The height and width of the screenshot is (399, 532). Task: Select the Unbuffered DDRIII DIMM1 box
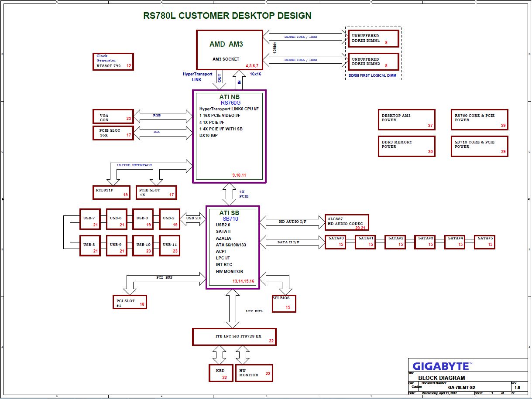(373, 39)
